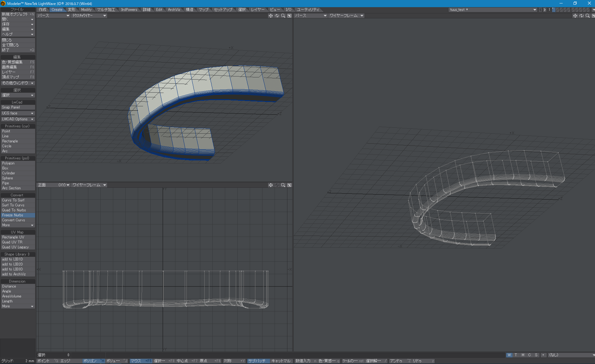Screen dimensions: 595x364
Task: Click Freeze Nurbs button
Action: [18, 215]
